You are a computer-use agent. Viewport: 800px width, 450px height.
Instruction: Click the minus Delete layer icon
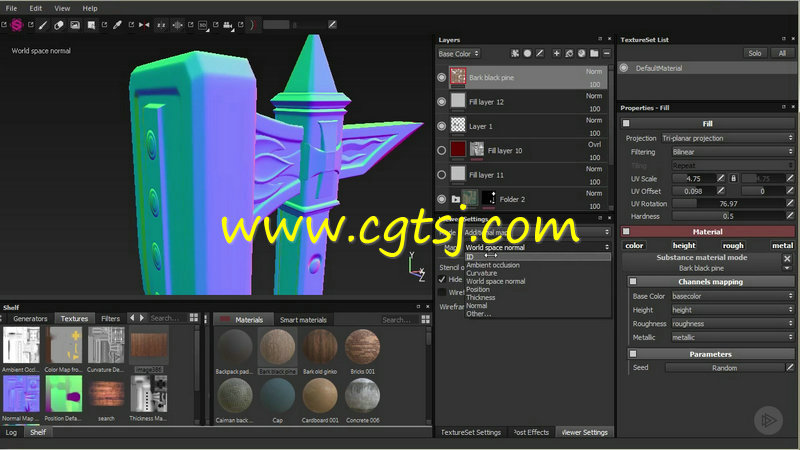click(x=607, y=53)
